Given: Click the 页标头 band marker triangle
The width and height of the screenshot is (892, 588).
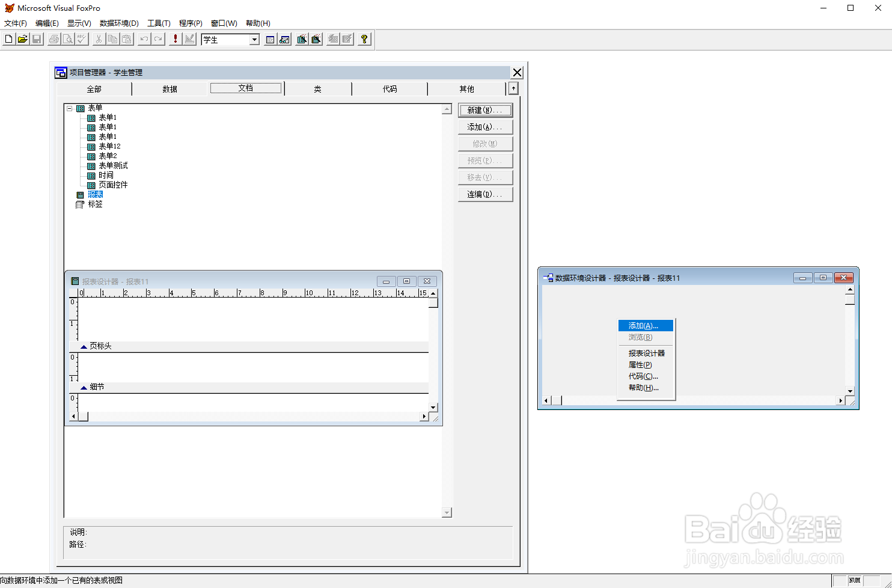Looking at the screenshot, I should click(84, 347).
